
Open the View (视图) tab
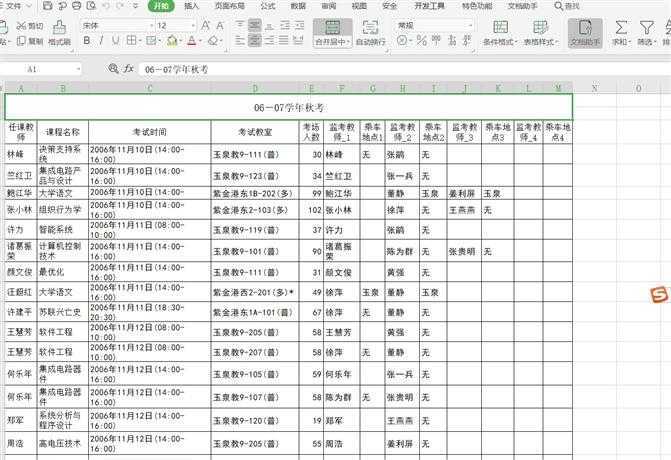click(x=359, y=6)
